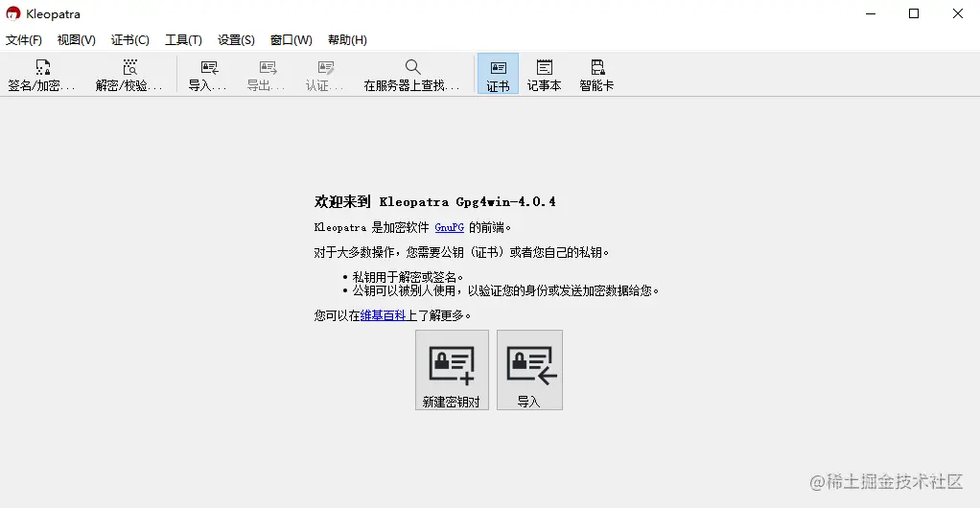The height and width of the screenshot is (508, 980).
Task: Click the large 导入 button in welcome area
Action: [x=529, y=370]
